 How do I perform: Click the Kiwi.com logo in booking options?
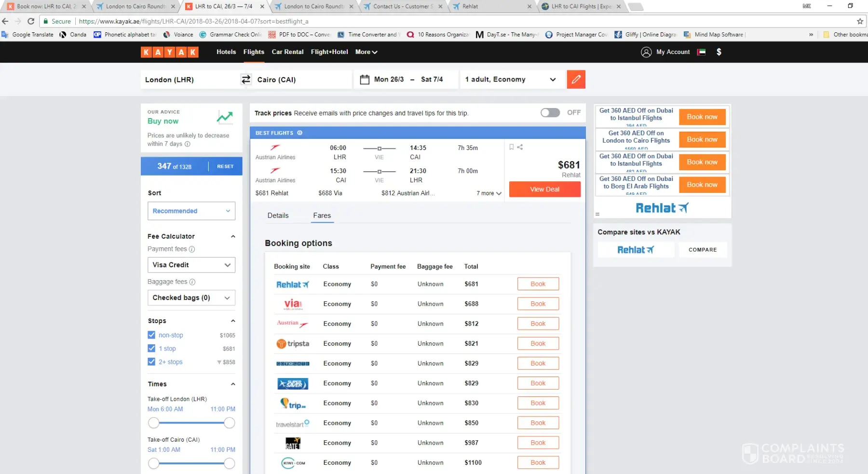point(293,463)
